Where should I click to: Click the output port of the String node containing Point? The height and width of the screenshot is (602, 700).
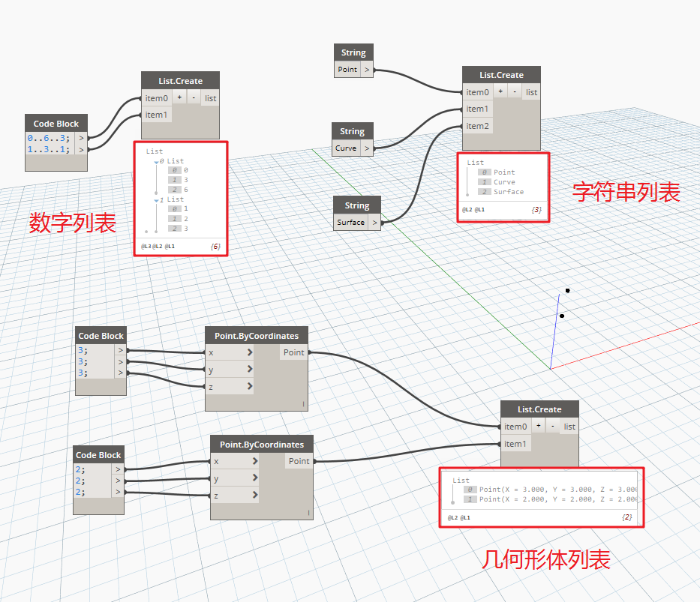click(x=367, y=70)
